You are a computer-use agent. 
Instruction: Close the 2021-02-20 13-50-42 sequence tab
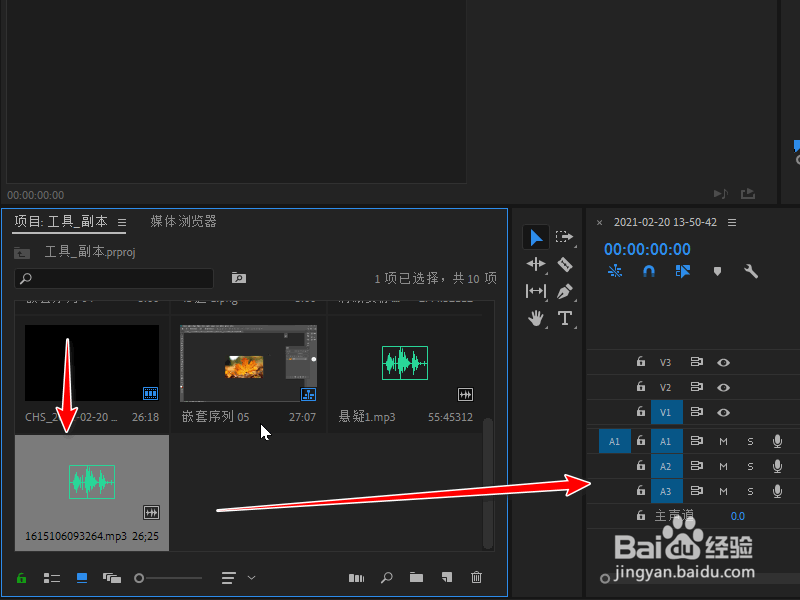(599, 222)
